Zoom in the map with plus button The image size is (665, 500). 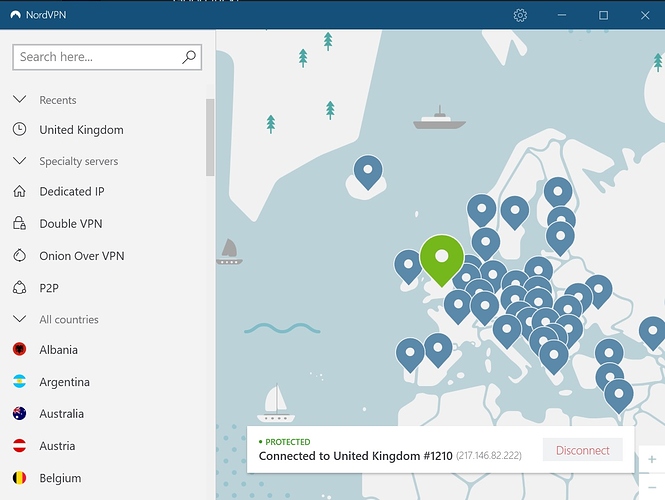point(651,459)
